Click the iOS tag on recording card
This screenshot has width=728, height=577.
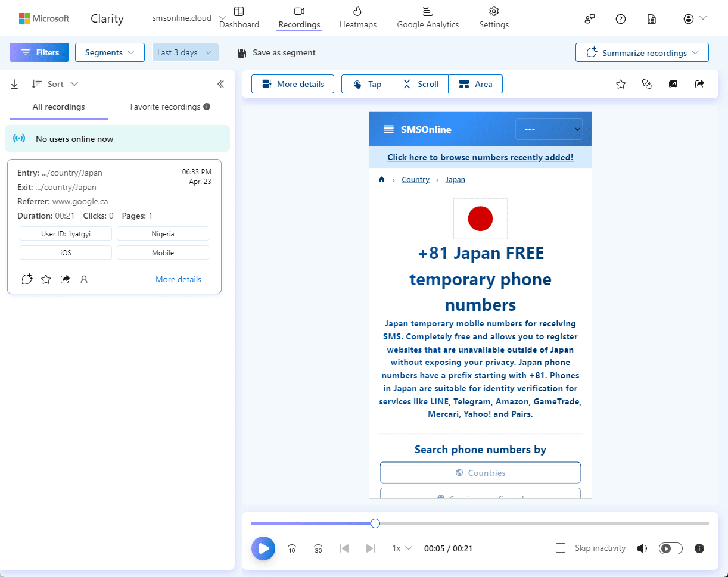pyautogui.click(x=66, y=253)
